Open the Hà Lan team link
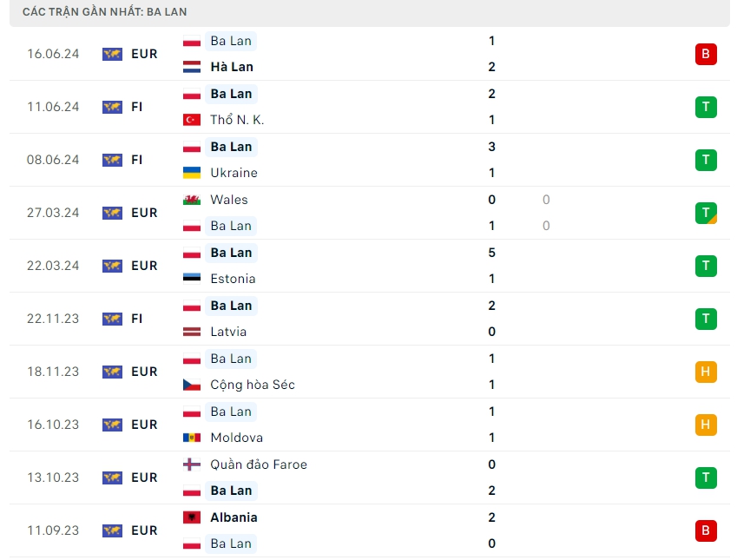 coord(231,67)
